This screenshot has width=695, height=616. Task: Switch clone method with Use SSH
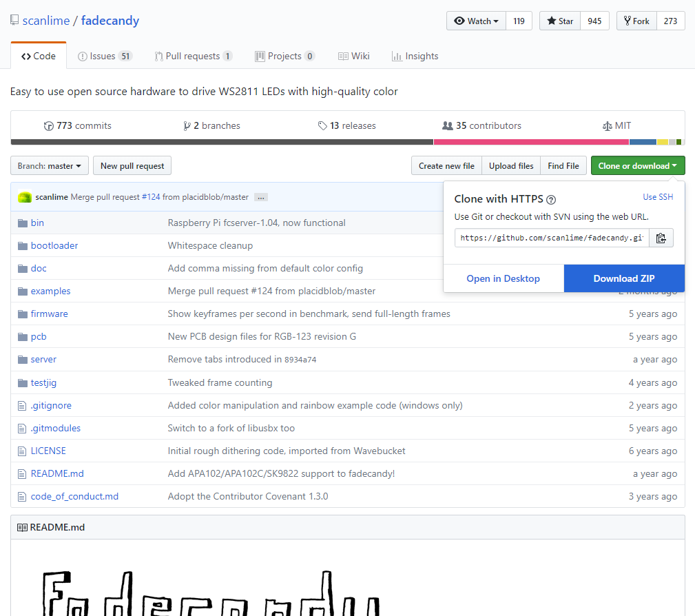(658, 197)
